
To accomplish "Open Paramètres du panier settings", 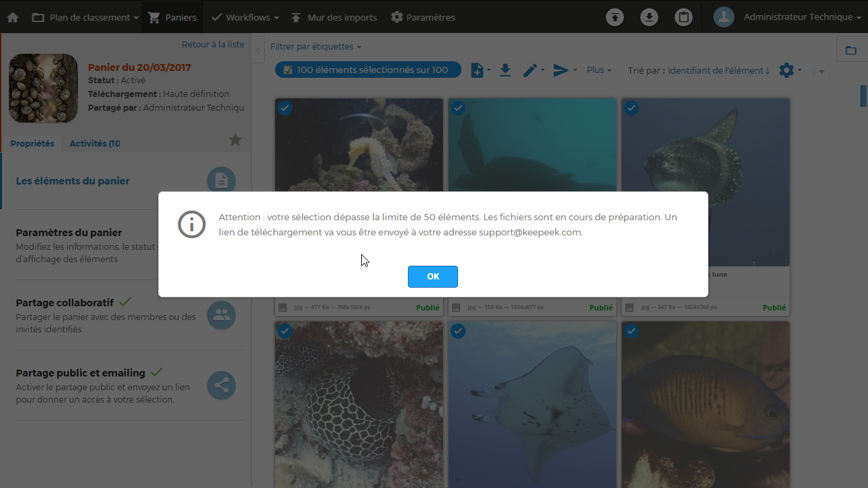I will click(69, 233).
